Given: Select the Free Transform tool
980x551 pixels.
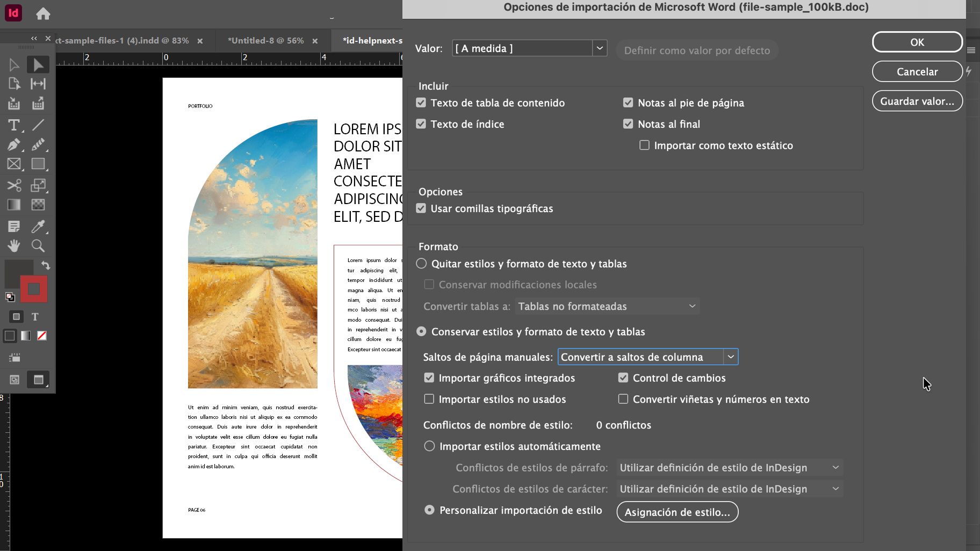Looking at the screenshot, I should 38,185.
